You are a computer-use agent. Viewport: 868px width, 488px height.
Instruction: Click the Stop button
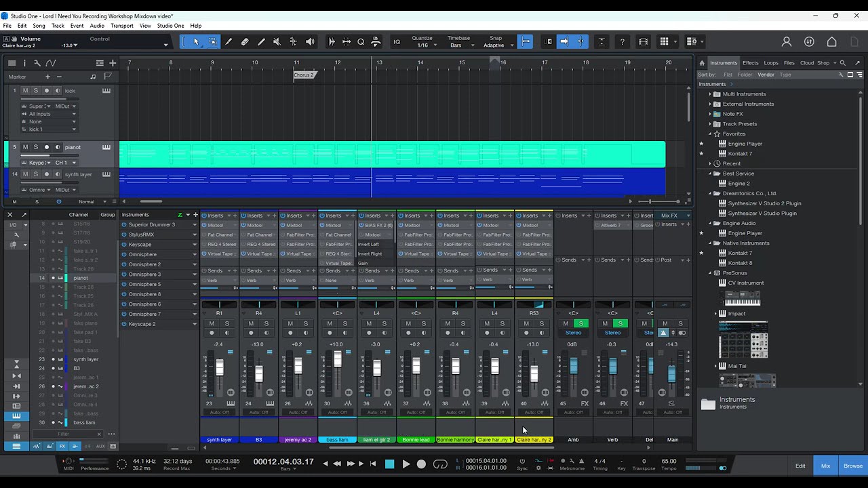390,464
